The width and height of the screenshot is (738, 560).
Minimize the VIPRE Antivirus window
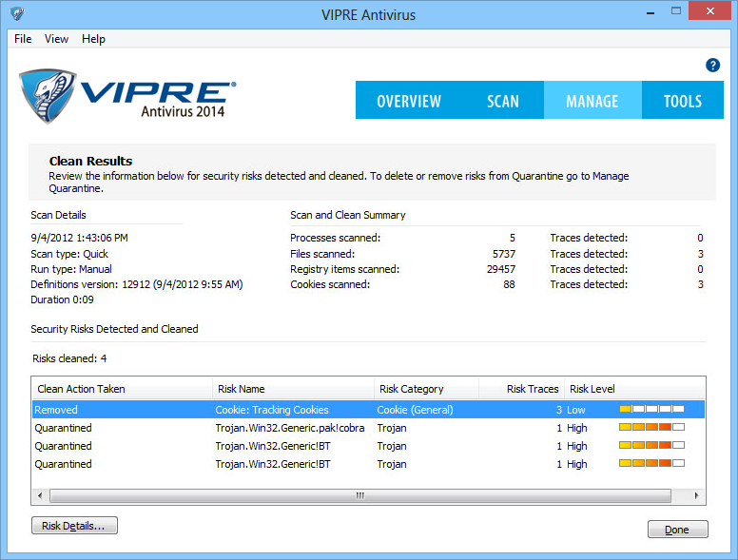(x=651, y=12)
